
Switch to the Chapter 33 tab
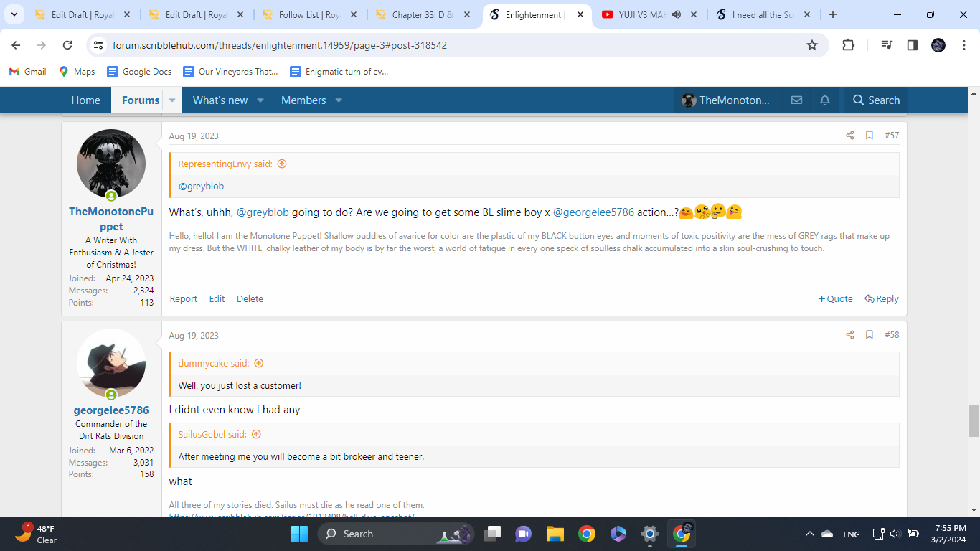coord(415,14)
